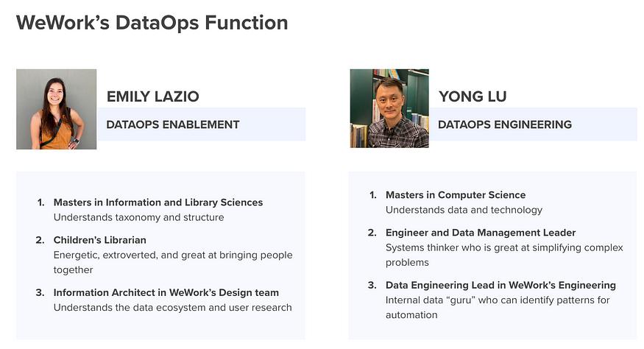The height and width of the screenshot is (349, 644).
Task: Click the DATAOPS ENGINEERING role label
Action: point(505,124)
